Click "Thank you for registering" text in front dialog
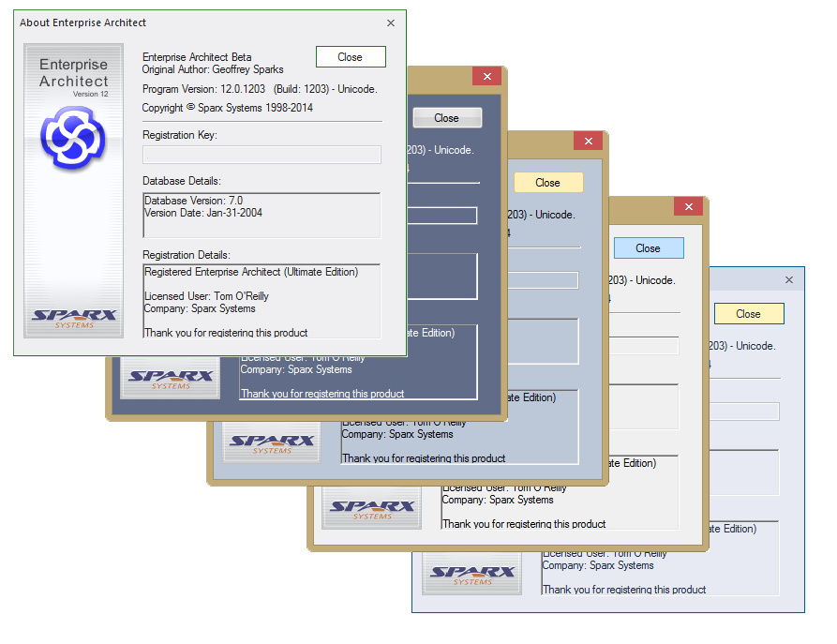This screenshot has height=644, width=837. tap(226, 333)
